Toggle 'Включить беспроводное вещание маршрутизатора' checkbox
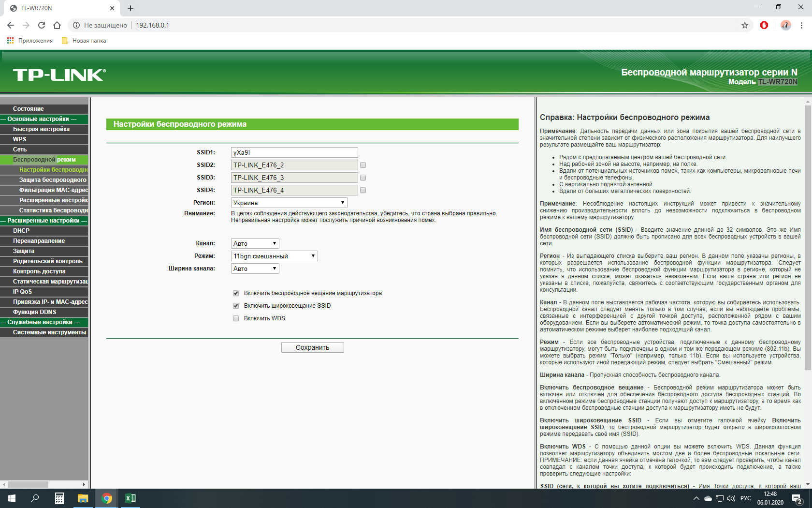The image size is (812, 508). point(236,293)
